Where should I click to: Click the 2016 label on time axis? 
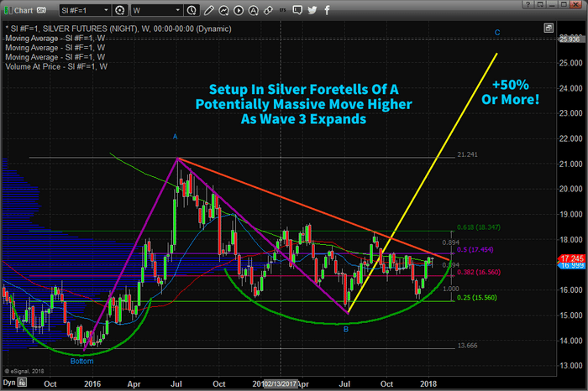[x=92, y=384]
